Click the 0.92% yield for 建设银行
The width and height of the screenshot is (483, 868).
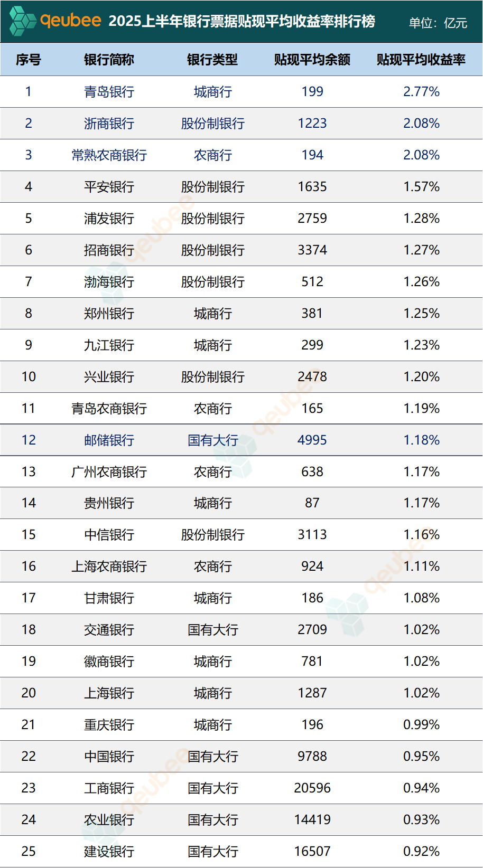pyautogui.click(x=421, y=852)
